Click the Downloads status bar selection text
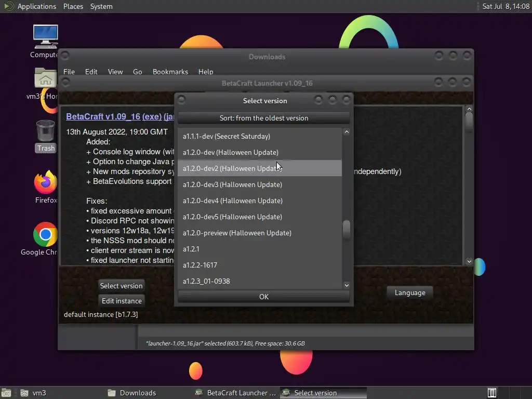532x399 pixels. click(x=225, y=343)
